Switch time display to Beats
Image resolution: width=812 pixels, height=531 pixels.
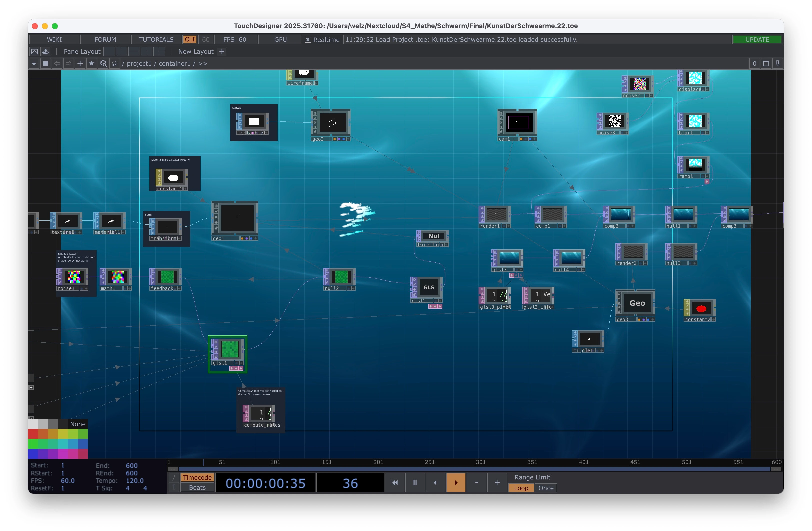pyautogui.click(x=197, y=488)
